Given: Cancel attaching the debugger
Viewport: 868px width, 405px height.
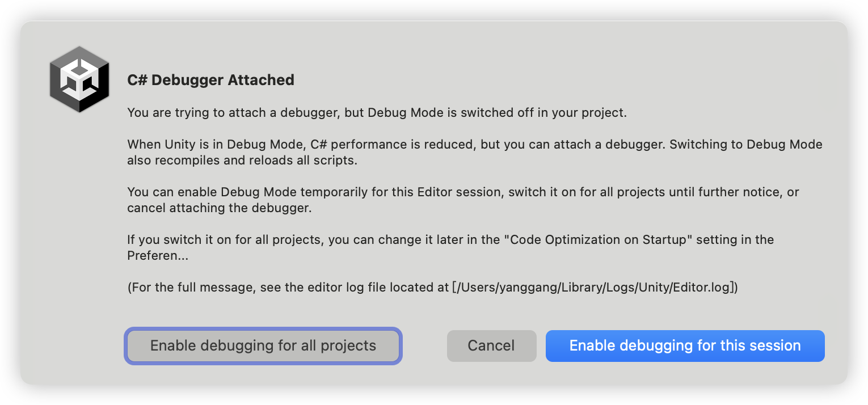Looking at the screenshot, I should tap(491, 345).
